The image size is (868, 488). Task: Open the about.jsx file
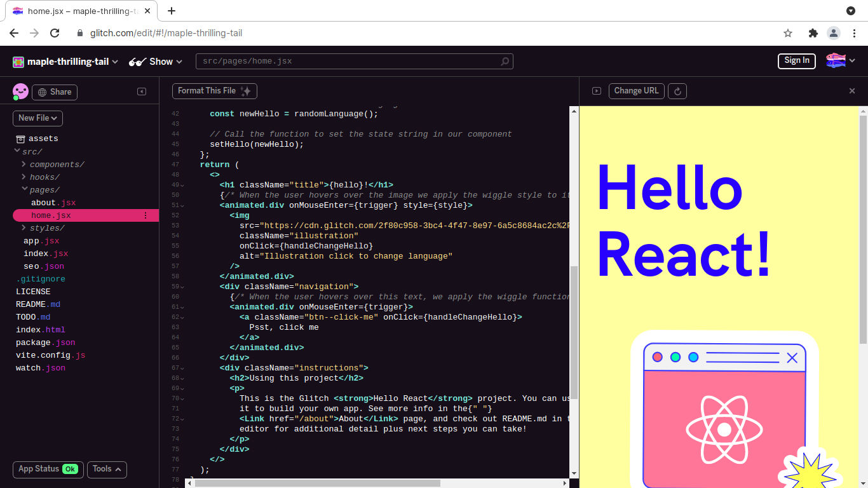click(53, 203)
